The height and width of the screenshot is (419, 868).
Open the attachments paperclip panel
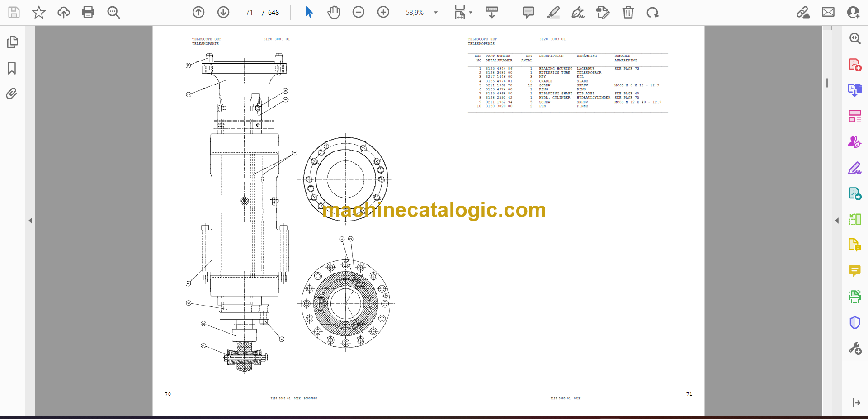[12, 94]
